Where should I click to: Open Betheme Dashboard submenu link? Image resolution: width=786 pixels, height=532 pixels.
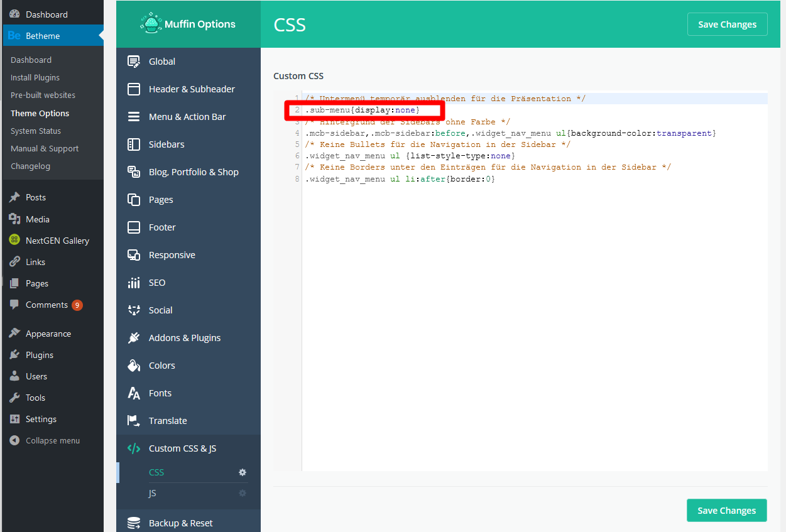(x=31, y=60)
